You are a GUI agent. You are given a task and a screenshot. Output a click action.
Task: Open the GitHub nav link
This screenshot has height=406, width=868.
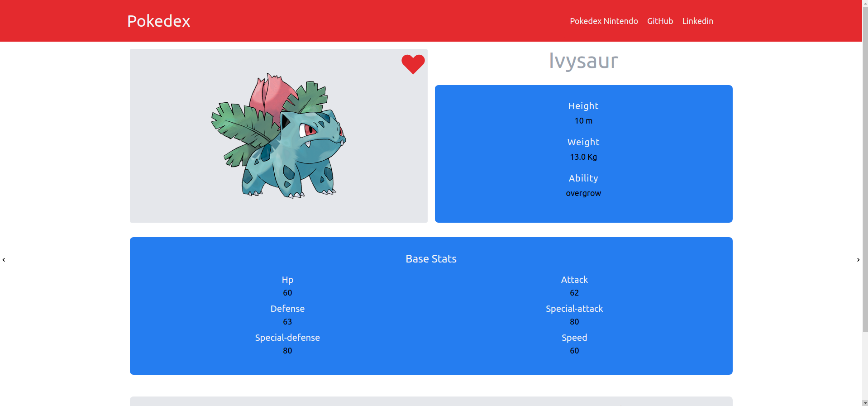660,21
